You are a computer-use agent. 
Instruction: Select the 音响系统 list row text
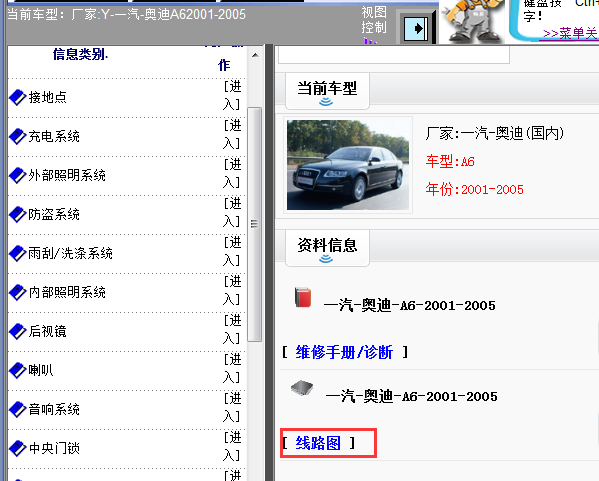pos(54,409)
